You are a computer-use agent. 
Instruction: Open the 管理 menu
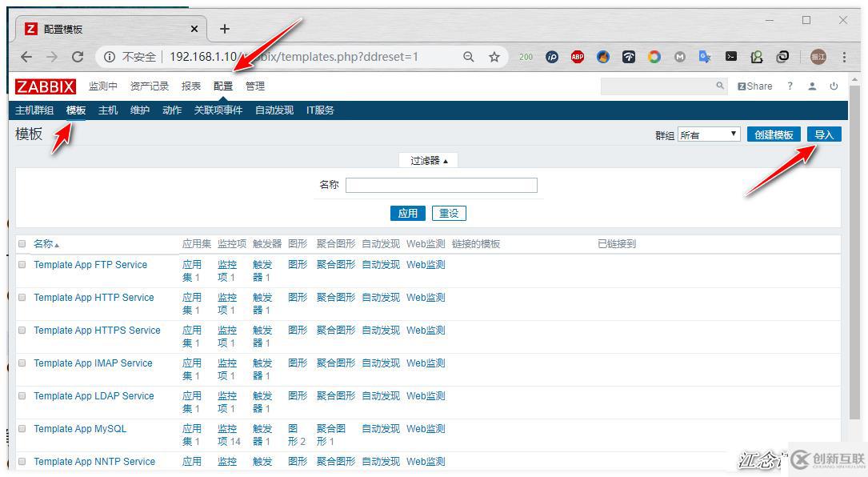(255, 86)
